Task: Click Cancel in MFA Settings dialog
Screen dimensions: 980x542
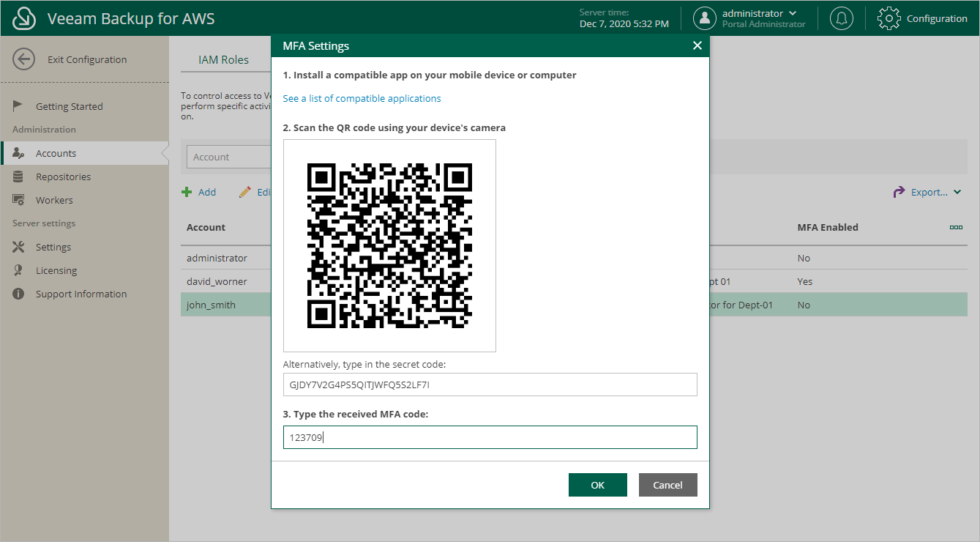Action: click(668, 485)
